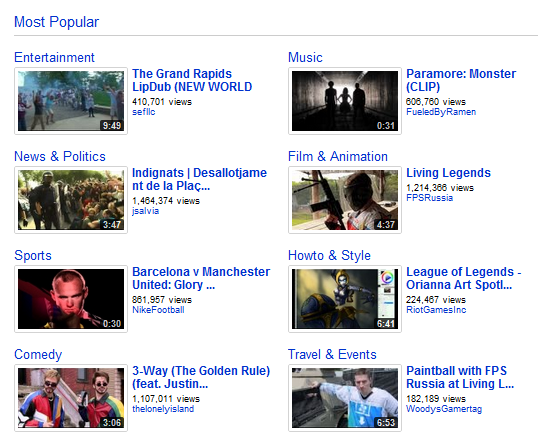The image size is (538, 446).
Task: Visit thelonelyisland uploader channel
Action: 163,409
